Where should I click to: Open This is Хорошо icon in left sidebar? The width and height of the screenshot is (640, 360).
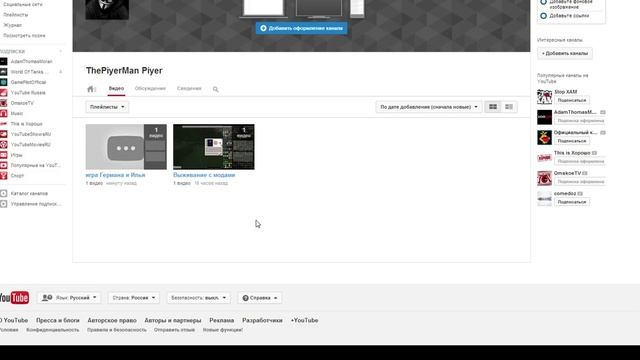[4, 124]
